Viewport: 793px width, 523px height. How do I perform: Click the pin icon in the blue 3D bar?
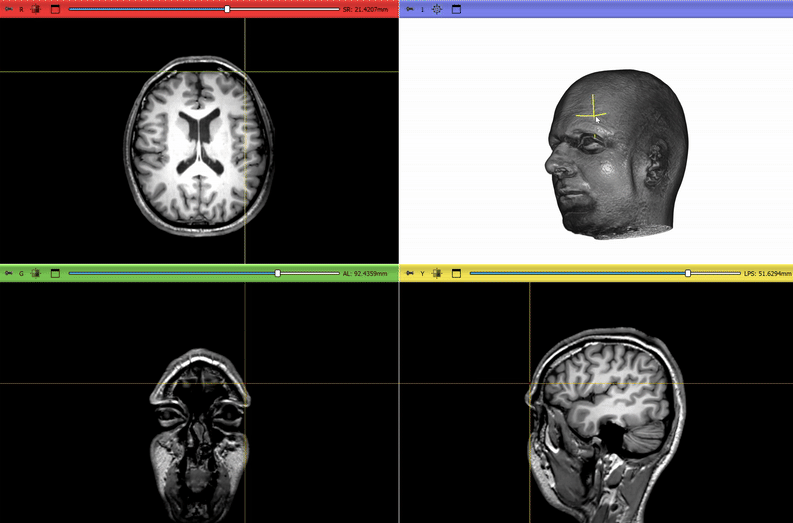point(410,9)
